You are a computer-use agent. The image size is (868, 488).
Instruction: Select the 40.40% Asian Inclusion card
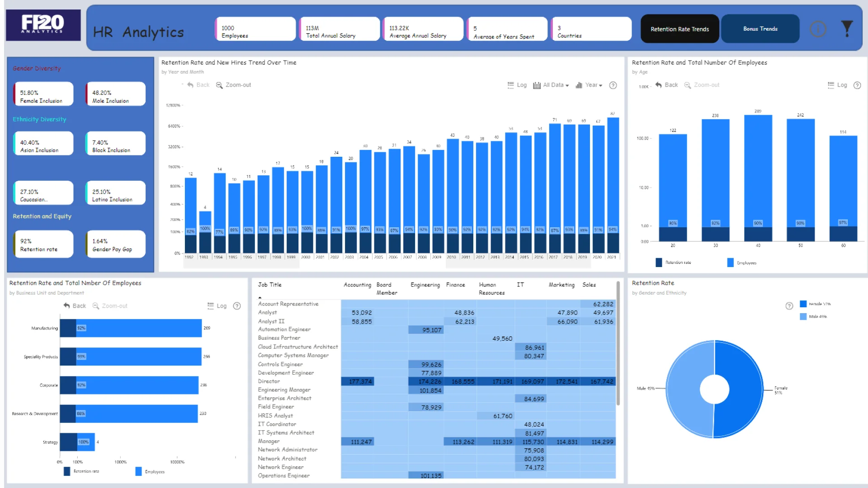click(x=43, y=144)
